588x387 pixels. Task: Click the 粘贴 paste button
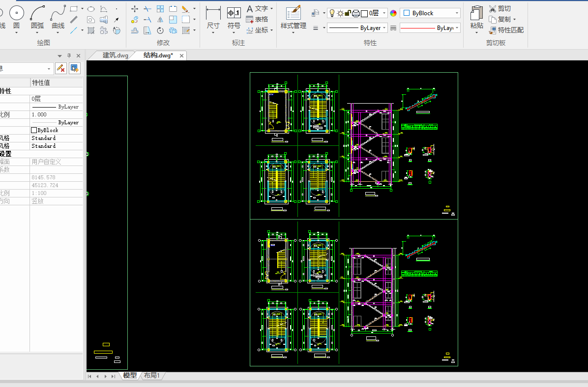[x=476, y=18]
